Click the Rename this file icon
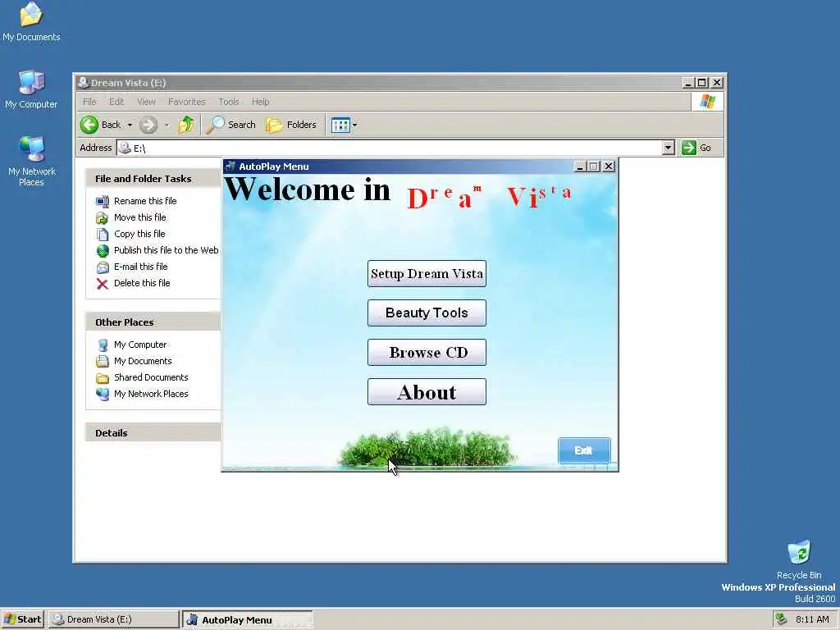 click(x=103, y=202)
